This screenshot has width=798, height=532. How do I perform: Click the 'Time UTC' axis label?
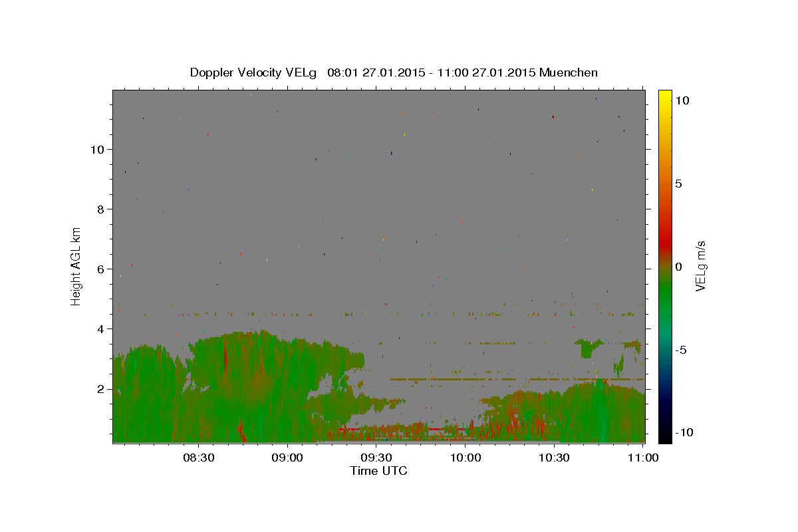pyautogui.click(x=378, y=471)
